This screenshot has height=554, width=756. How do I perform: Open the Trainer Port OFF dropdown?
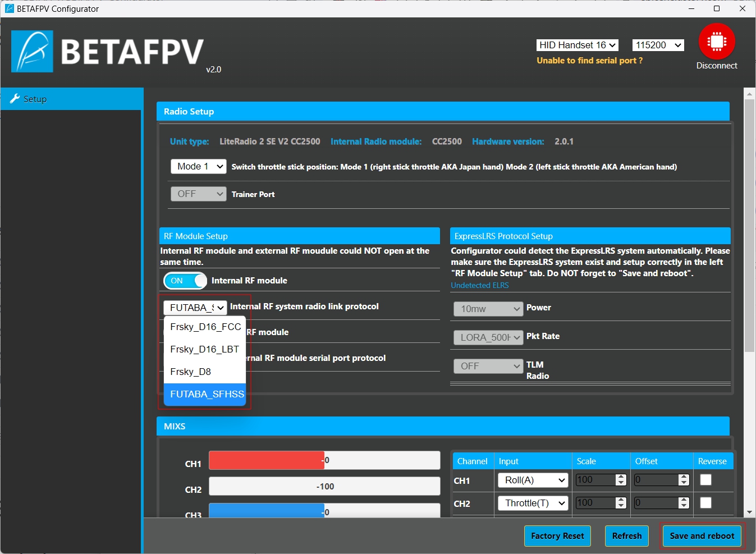[x=198, y=194]
